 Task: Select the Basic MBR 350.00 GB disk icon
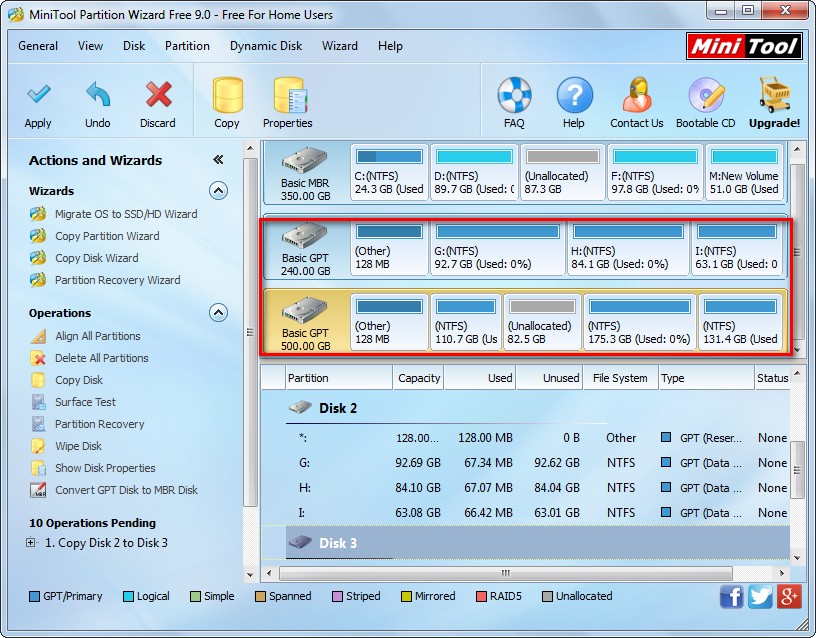pyautogui.click(x=304, y=160)
